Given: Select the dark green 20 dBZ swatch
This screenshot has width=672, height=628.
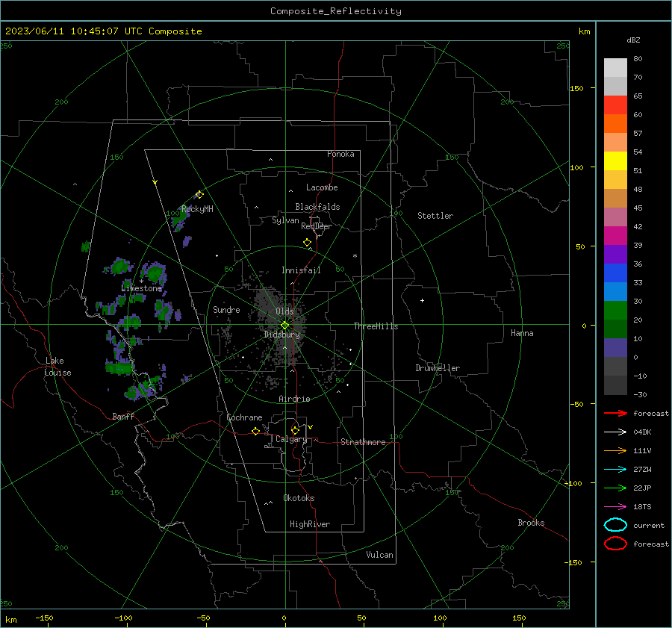Looking at the screenshot, I should 615,329.
